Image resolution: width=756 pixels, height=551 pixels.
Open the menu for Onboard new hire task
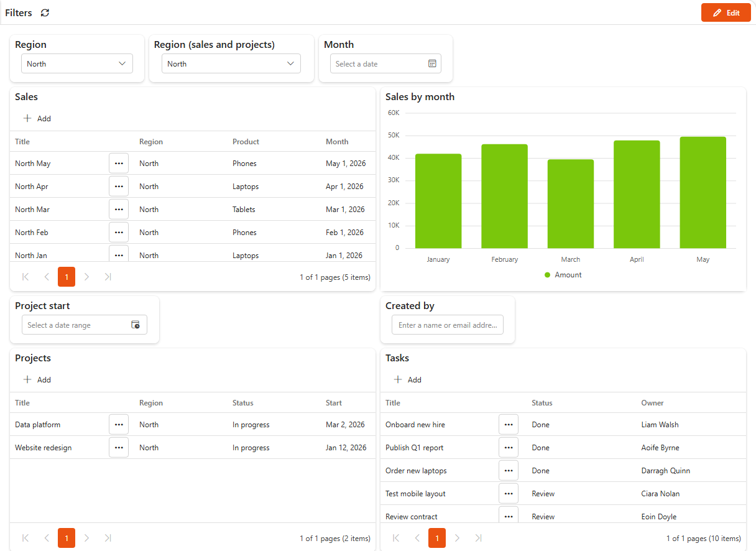509,425
